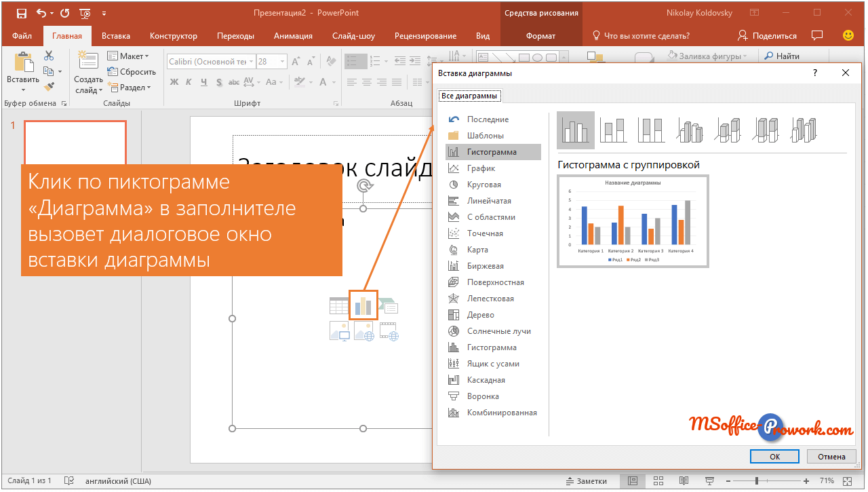This screenshot has width=868, height=492.
Task: Open the Шрифт dialog launcher
Action: click(x=336, y=104)
